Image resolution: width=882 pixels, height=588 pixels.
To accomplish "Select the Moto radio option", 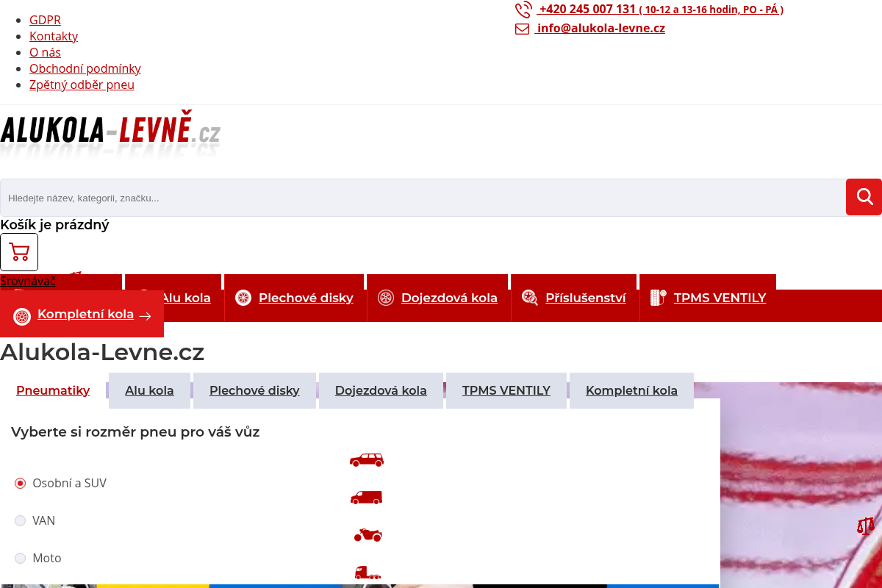I will (x=21, y=558).
